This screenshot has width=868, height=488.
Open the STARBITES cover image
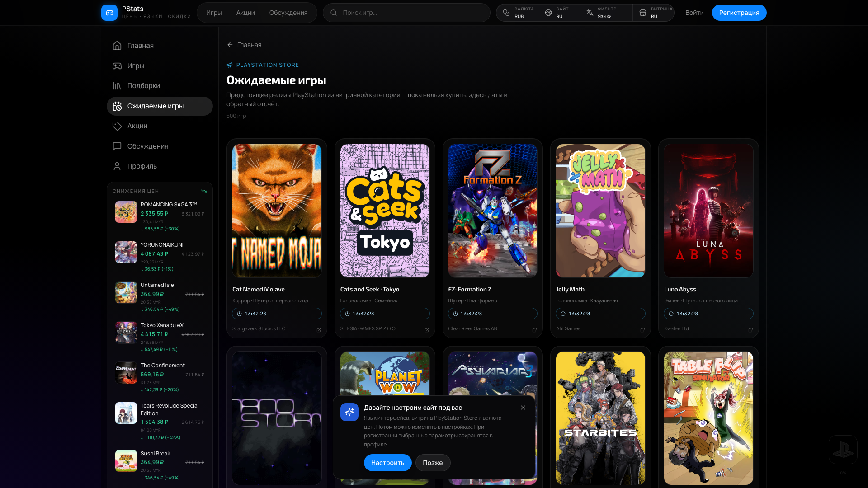tap(600, 418)
